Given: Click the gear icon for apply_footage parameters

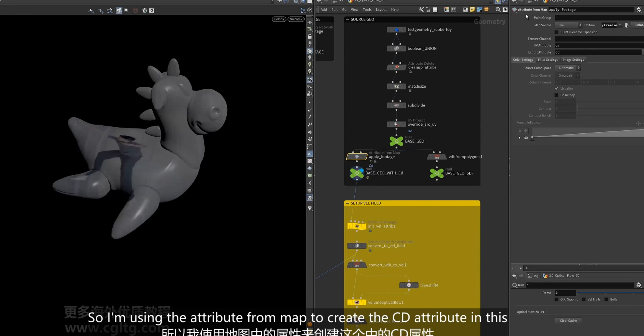Looking at the screenshot, I should (x=639, y=10).
